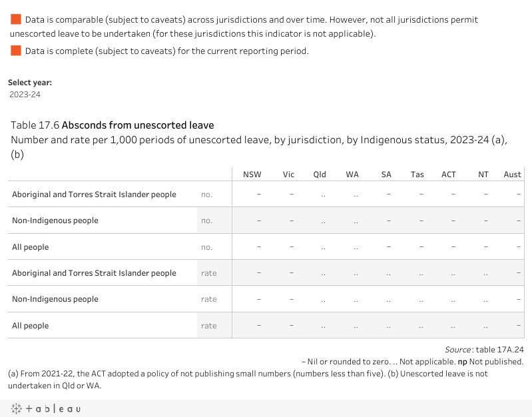Select the Vic column header
Image resolution: width=532 pixels, height=417 pixels.
288,175
